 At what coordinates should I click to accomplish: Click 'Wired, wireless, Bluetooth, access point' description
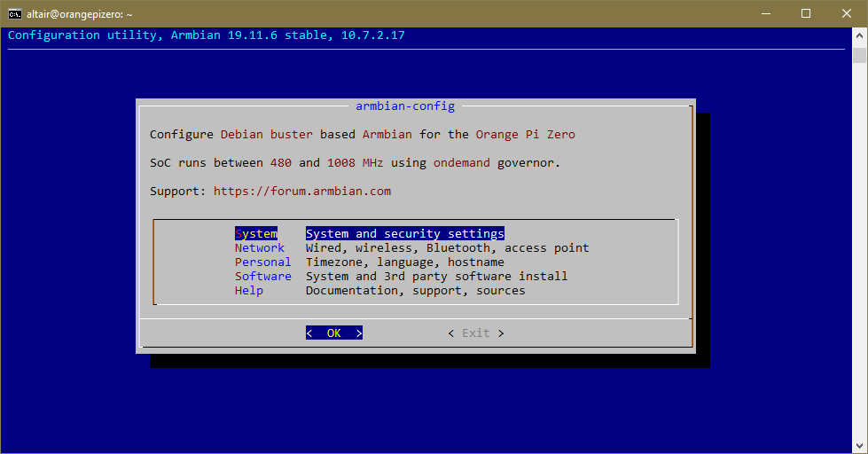448,248
